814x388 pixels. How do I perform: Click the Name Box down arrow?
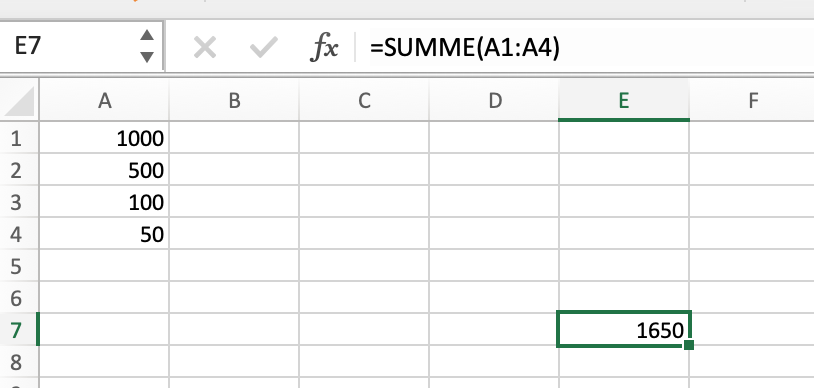click(147, 57)
